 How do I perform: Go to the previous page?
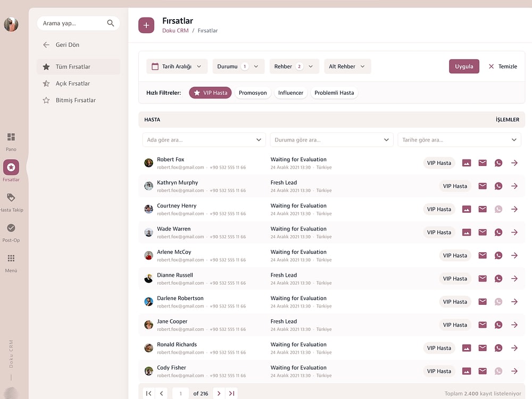point(162,393)
